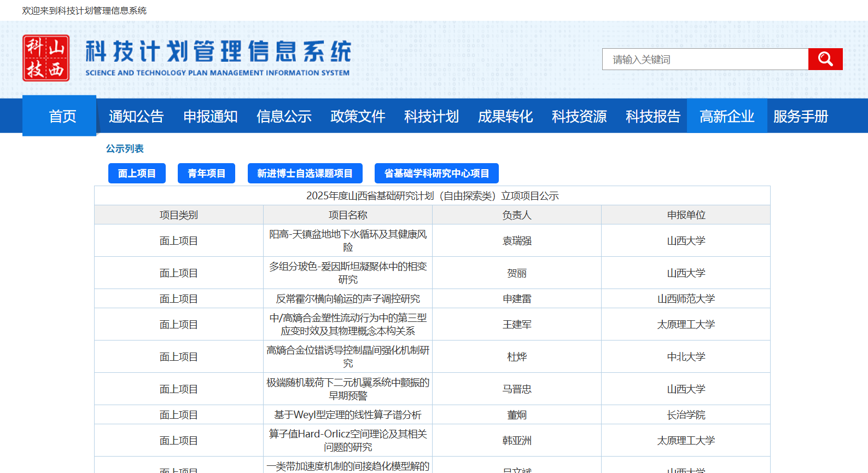
Task: Type in the 请输入关键词 search field
Action: click(x=705, y=59)
